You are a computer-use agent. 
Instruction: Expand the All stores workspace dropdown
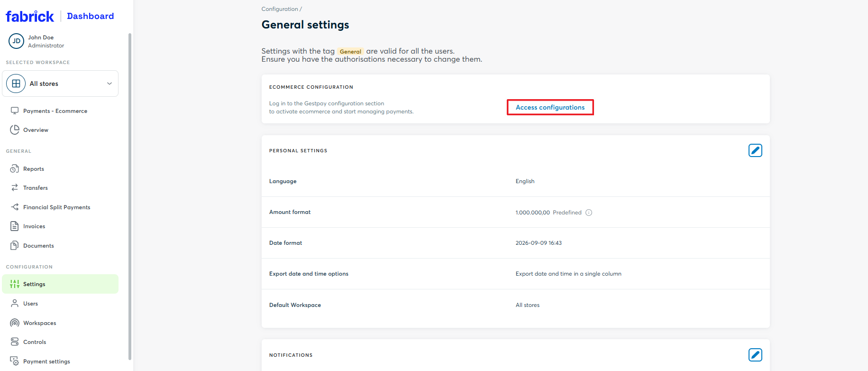[60, 83]
